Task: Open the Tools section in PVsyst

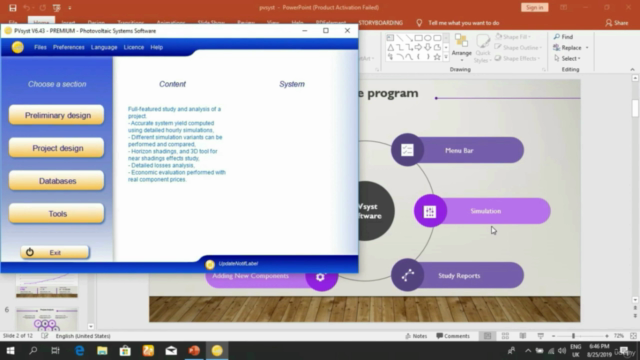Action: coord(57,213)
